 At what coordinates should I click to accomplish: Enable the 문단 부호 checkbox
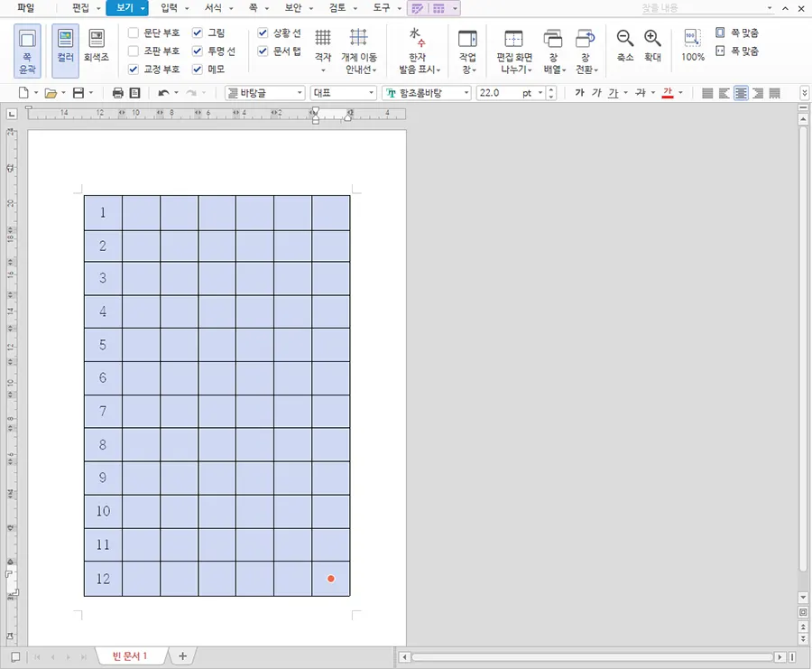[x=134, y=33]
